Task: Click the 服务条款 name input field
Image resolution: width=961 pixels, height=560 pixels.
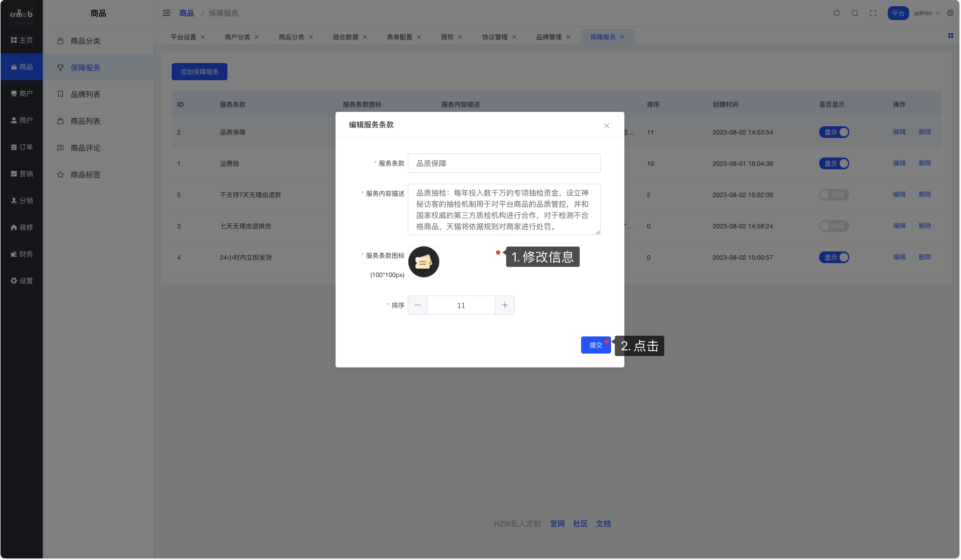Action: 504,163
